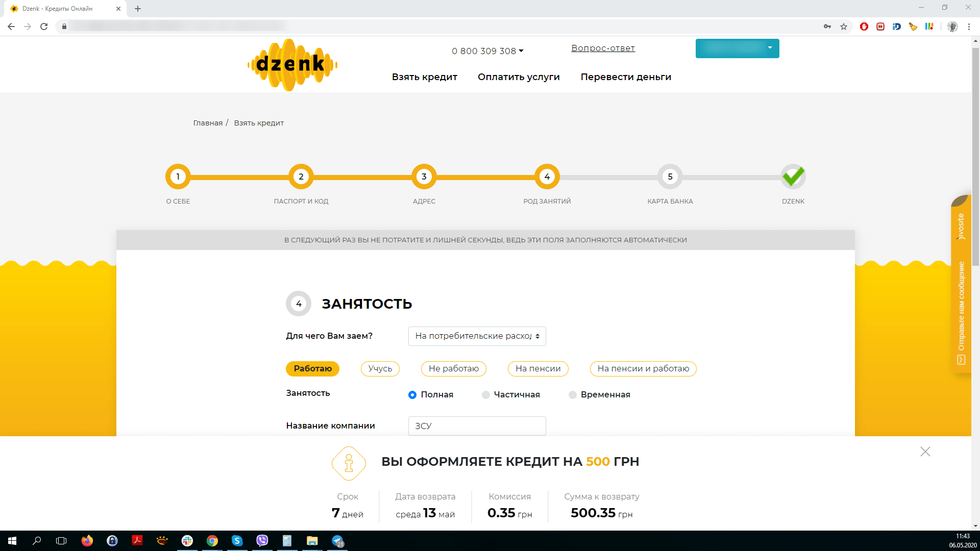Open the red stop-hand adblock extension
This screenshot has width=980, height=551.
(x=864, y=27)
